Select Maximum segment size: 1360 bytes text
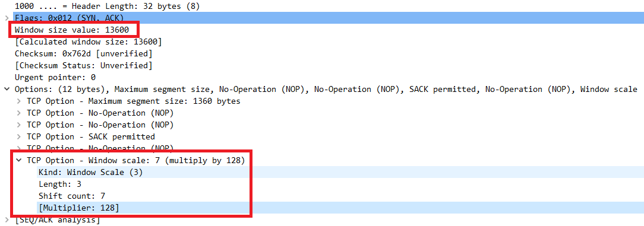Image resolution: width=644 pixels, height=226 pixels. (165, 101)
